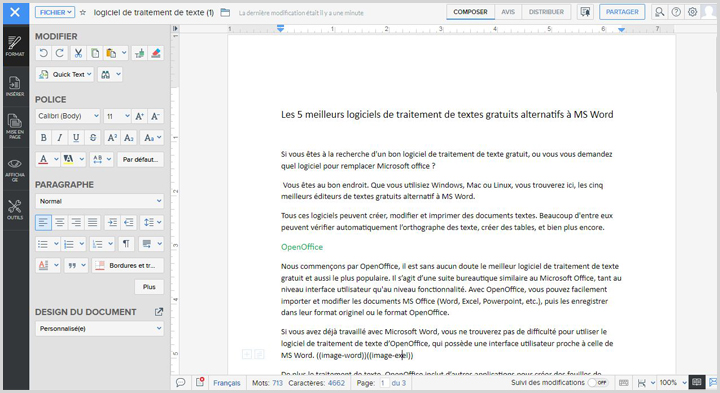Open the Normal paragraph style dropdown
The width and height of the screenshot is (720, 393).
100,201
